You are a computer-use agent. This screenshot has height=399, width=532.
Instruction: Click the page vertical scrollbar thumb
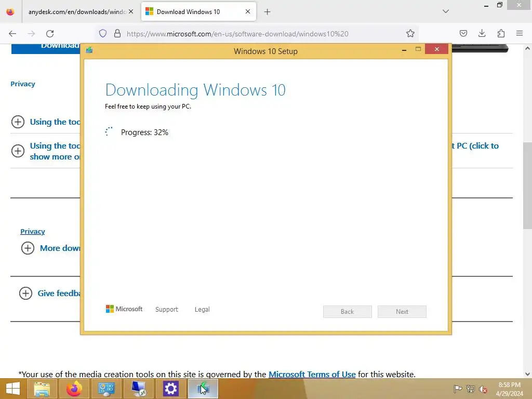tap(527, 185)
